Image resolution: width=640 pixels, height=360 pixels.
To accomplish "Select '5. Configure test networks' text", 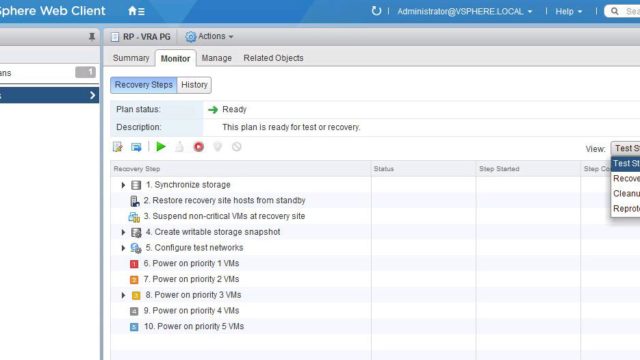I will point(194,248).
